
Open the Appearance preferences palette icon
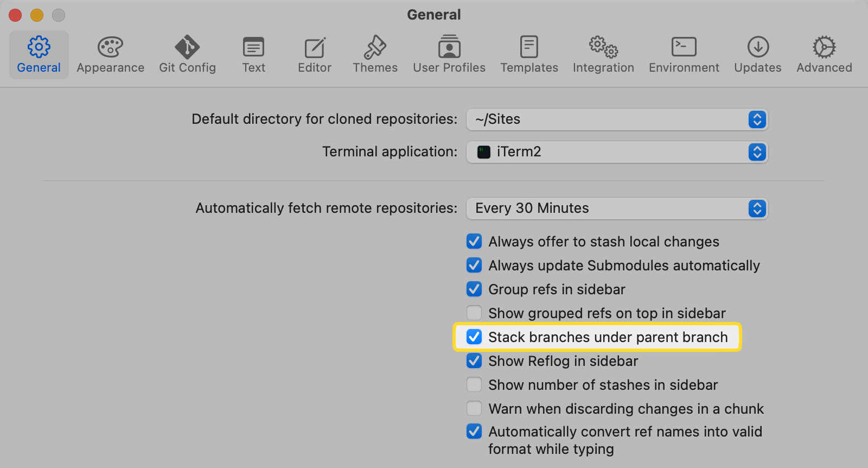pyautogui.click(x=110, y=47)
